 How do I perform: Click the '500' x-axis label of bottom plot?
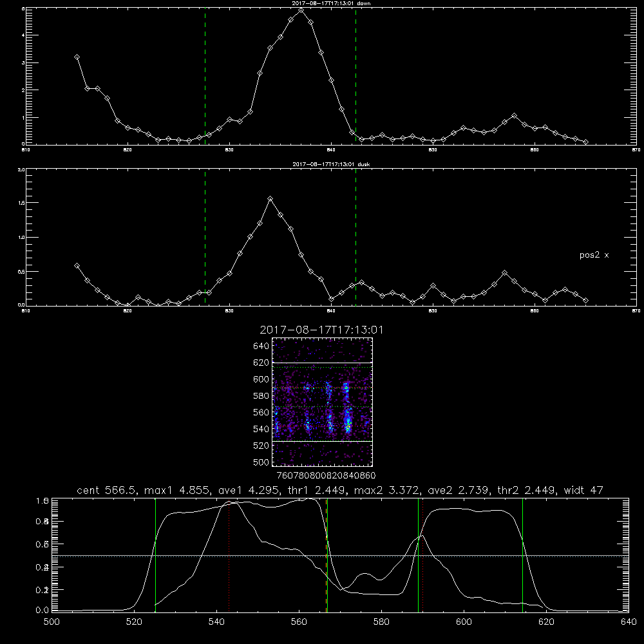pos(52,622)
